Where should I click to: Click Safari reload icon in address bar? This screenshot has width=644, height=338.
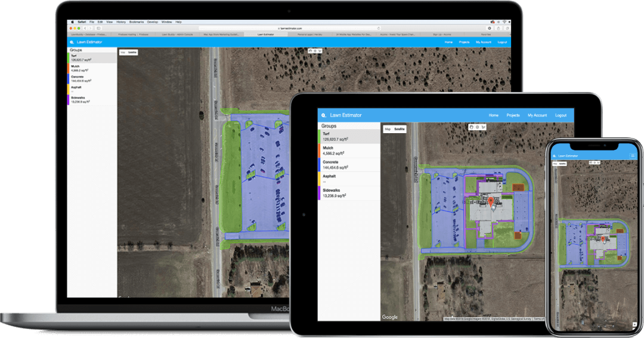pyautogui.click(x=379, y=29)
